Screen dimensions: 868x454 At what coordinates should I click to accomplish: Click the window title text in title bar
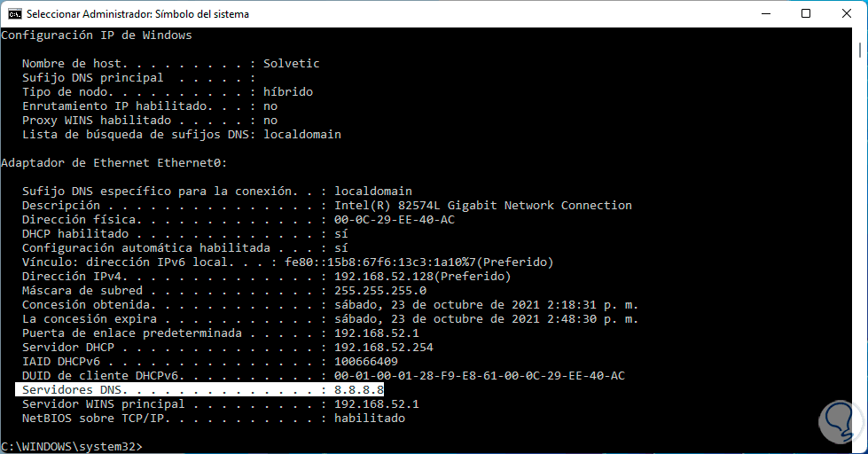(137, 14)
